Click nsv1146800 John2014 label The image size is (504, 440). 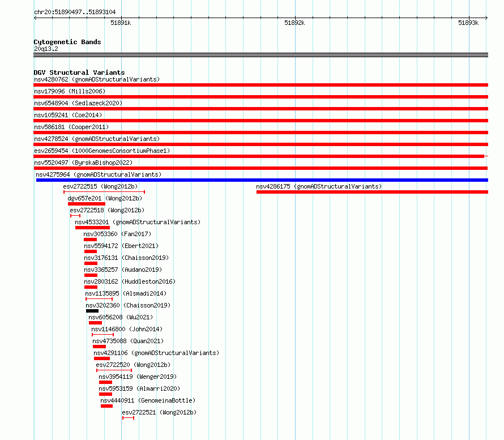127,329
